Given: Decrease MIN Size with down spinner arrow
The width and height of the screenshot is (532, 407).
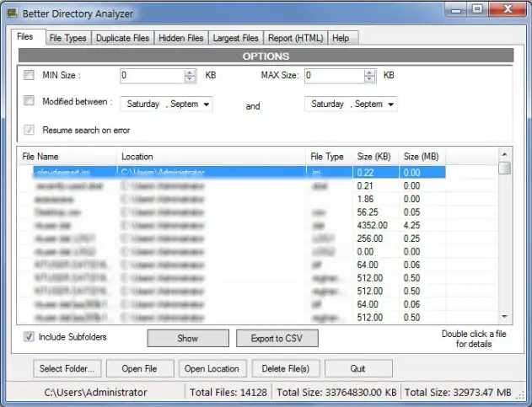Looking at the screenshot, I should point(190,79).
